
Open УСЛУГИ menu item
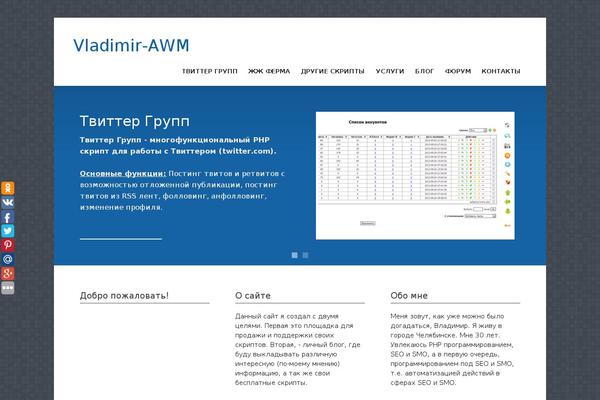click(x=390, y=71)
